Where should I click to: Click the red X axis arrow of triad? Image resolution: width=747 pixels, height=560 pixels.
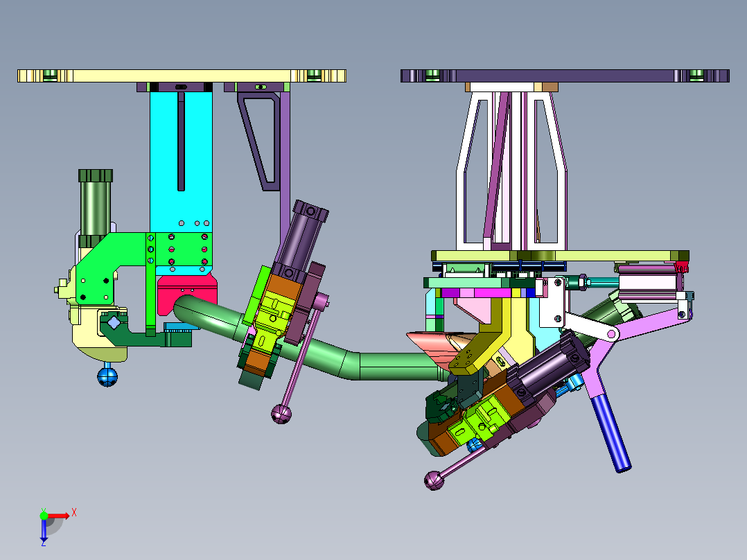click(58, 516)
